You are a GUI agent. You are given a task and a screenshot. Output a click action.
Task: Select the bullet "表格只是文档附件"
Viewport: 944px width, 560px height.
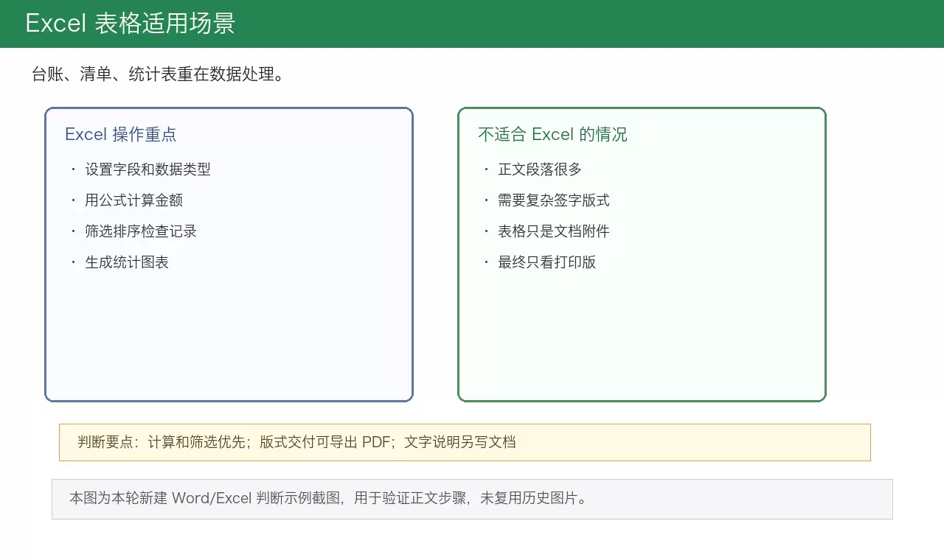click(554, 231)
